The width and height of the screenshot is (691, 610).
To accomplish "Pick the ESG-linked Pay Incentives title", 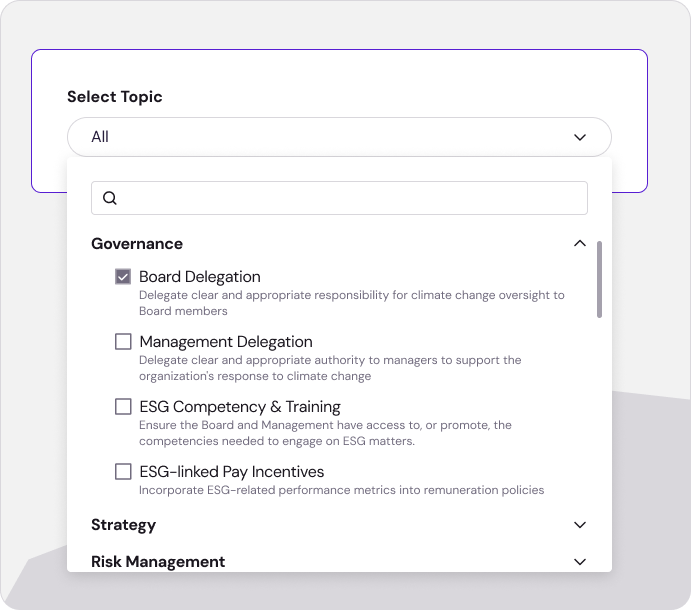I will tap(232, 472).
